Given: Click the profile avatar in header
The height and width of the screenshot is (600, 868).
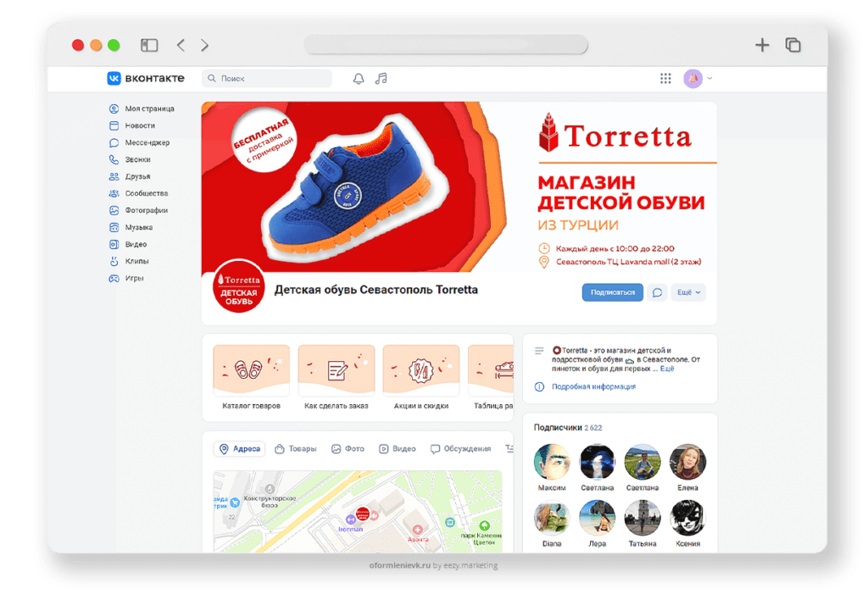Looking at the screenshot, I should [693, 79].
